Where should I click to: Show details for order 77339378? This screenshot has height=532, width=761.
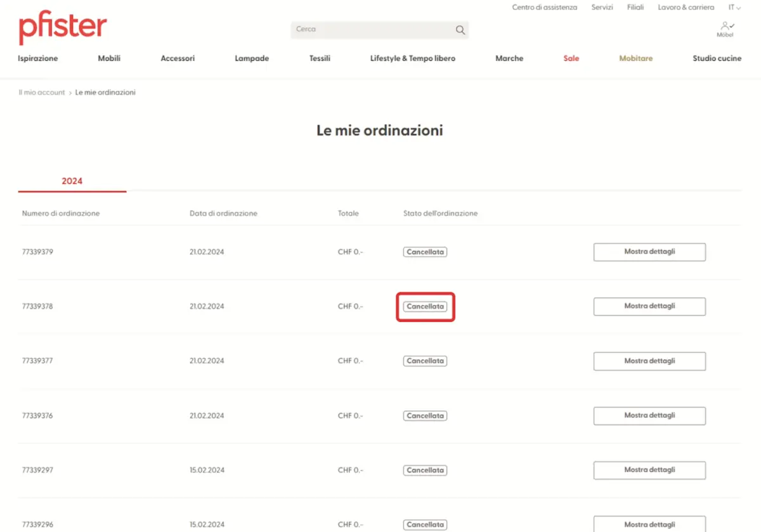click(649, 306)
